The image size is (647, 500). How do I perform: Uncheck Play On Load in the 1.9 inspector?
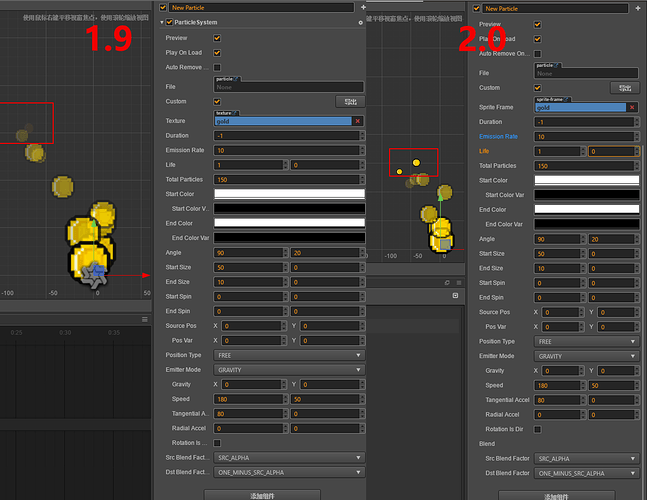click(x=217, y=53)
